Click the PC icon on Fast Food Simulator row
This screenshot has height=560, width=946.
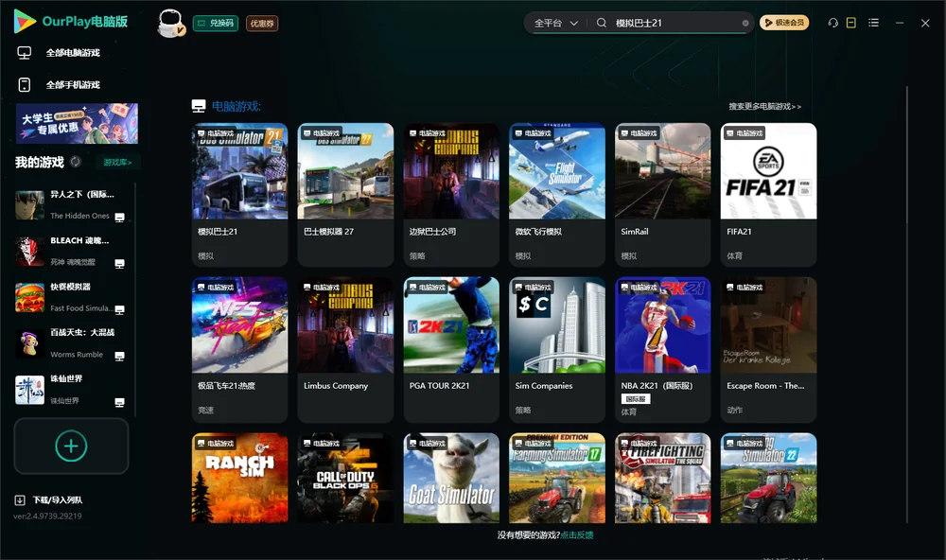pyautogui.click(x=120, y=309)
